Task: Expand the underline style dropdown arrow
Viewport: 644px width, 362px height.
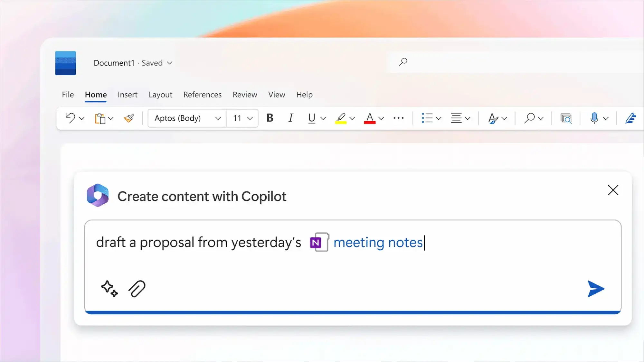Action: point(323,118)
